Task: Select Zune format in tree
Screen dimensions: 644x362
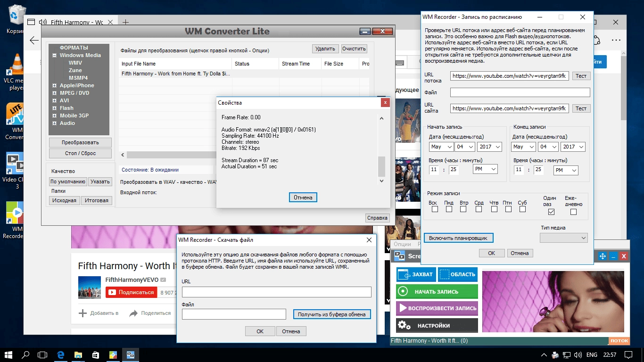Action: [75, 70]
